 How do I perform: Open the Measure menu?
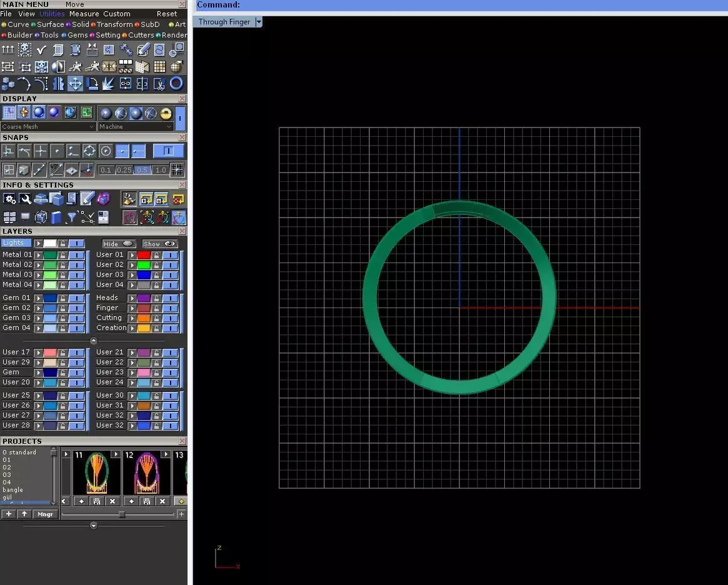[84, 14]
